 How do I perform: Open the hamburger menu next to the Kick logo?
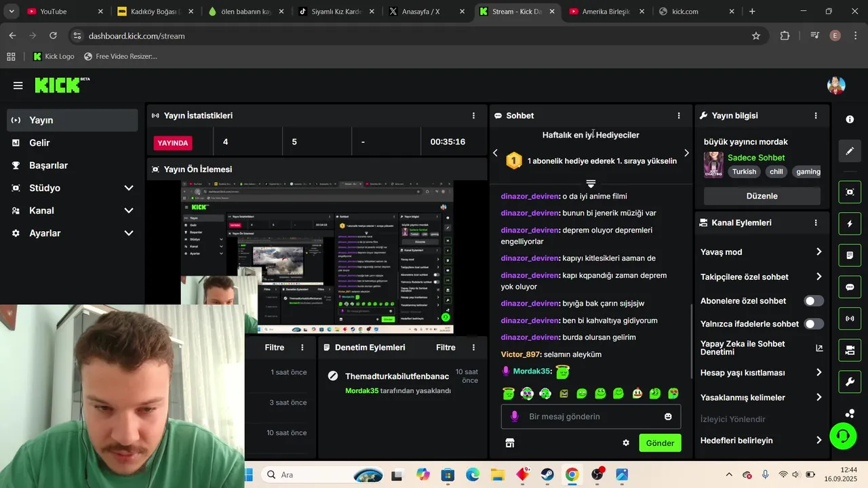coord(18,85)
